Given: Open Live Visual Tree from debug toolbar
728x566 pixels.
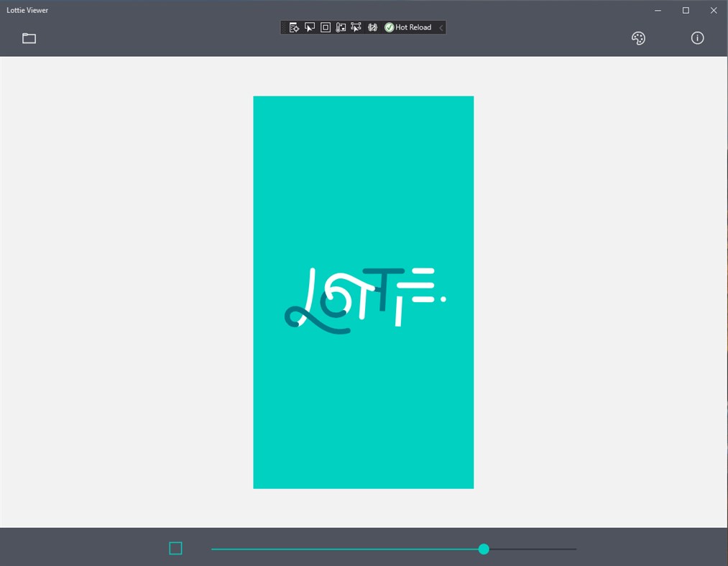Looking at the screenshot, I should (x=294, y=27).
